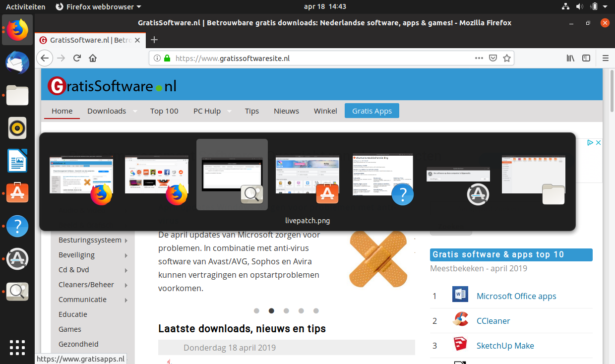The image size is (615, 364).
Task: Switch to the fourth carousel dot
Action: (x=301, y=311)
